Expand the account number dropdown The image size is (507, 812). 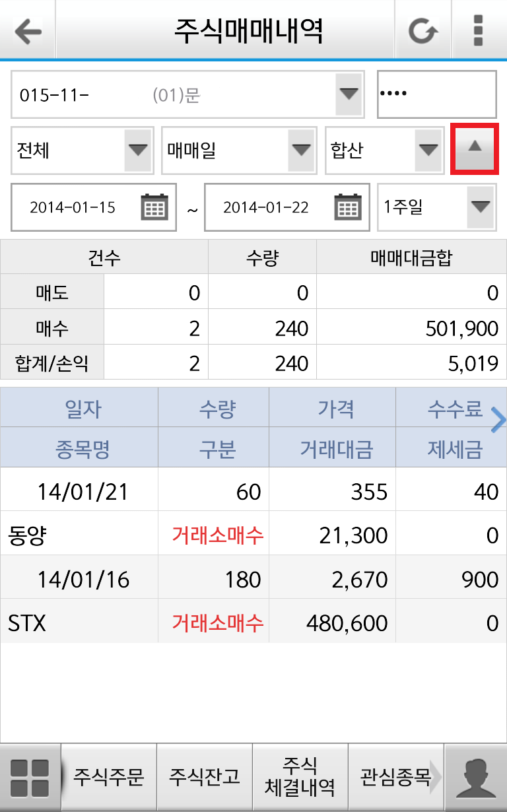348,94
